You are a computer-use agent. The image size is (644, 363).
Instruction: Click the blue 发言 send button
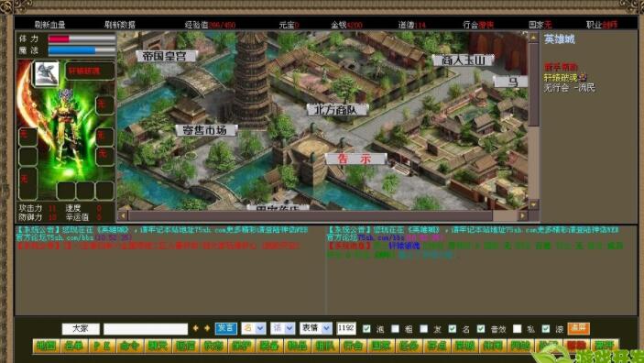[226, 328]
